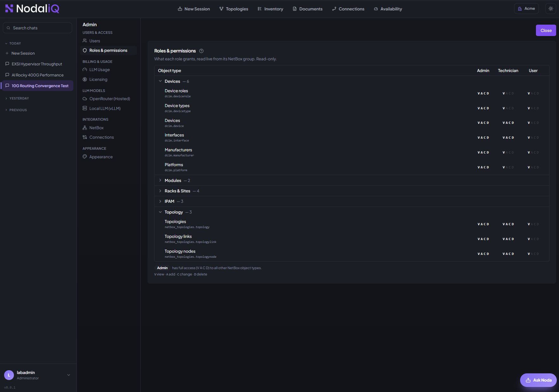Click the Availability icon in top nav
This screenshot has height=392, width=559.
point(376,9)
